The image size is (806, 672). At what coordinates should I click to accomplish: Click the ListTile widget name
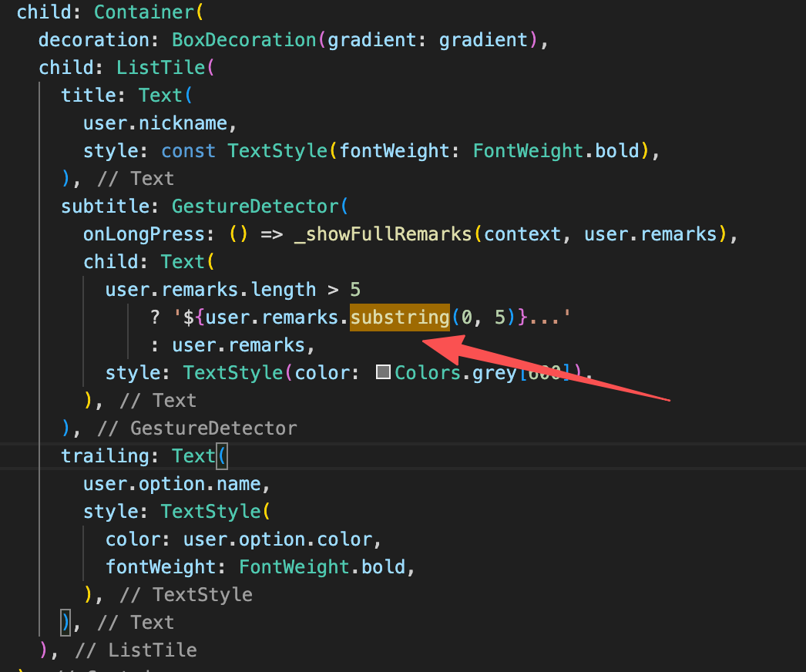(160, 68)
